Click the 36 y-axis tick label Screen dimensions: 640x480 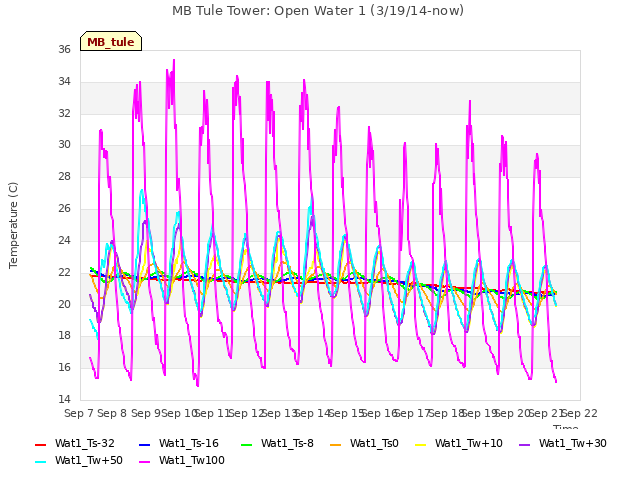(64, 49)
